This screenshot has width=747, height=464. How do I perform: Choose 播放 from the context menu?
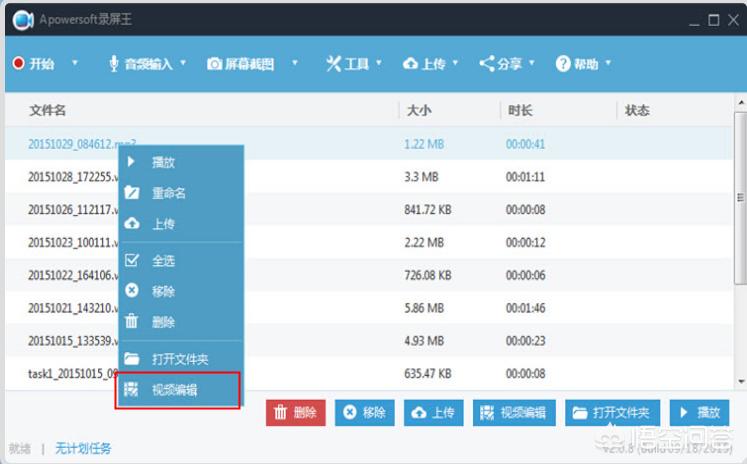click(181, 162)
